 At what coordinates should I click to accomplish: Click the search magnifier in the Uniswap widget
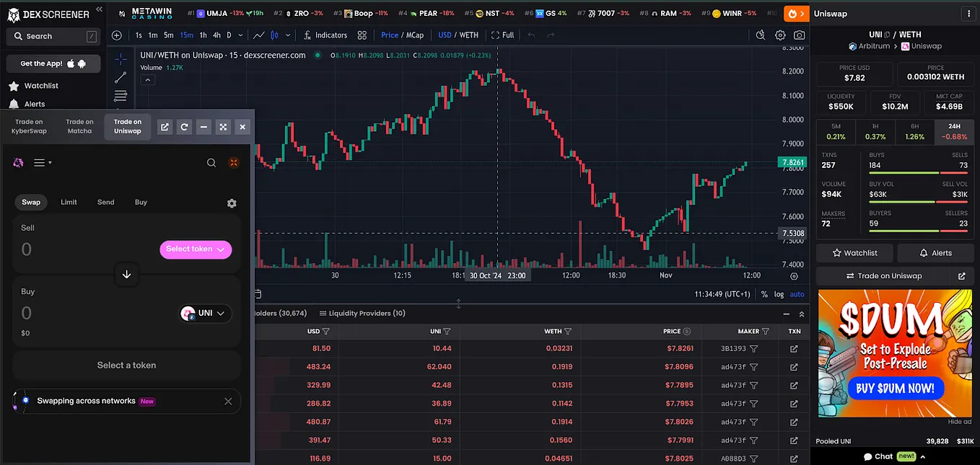[x=211, y=163]
